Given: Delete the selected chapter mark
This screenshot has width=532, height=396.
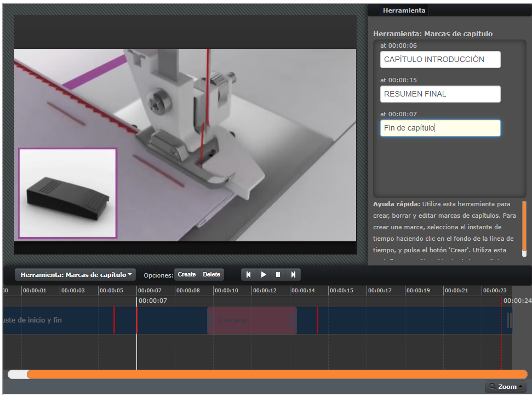Looking at the screenshot, I should coord(211,274).
